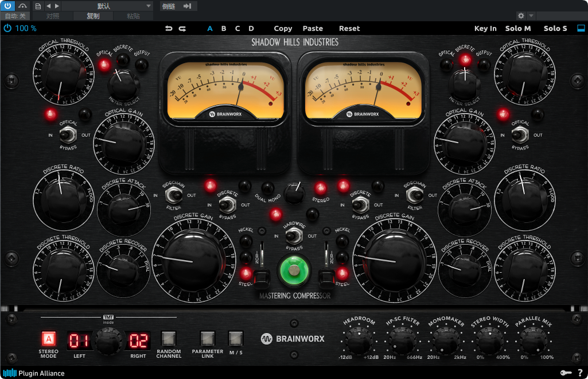Click the Dual Mono / Stereo selector knob

[x=294, y=194]
